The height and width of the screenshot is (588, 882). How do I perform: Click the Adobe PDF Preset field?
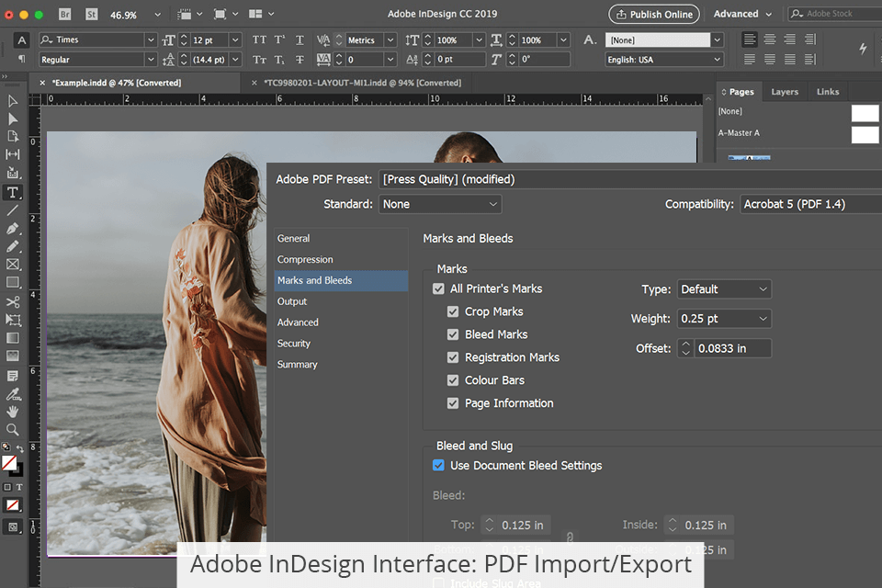(630, 179)
